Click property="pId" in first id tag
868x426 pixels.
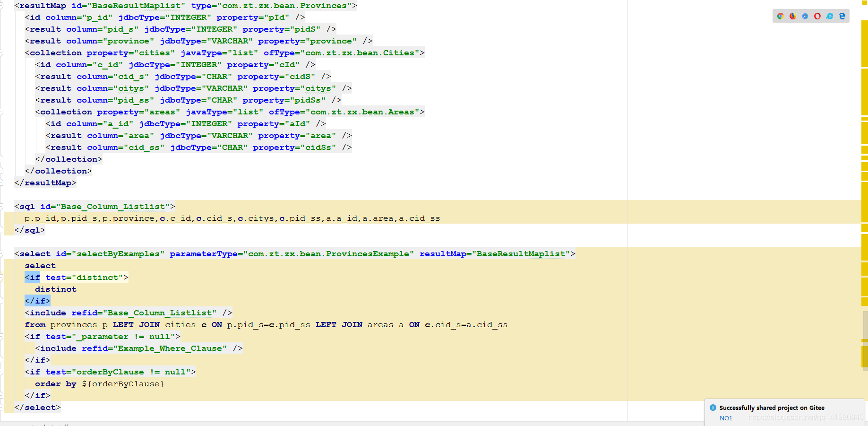click(x=253, y=17)
